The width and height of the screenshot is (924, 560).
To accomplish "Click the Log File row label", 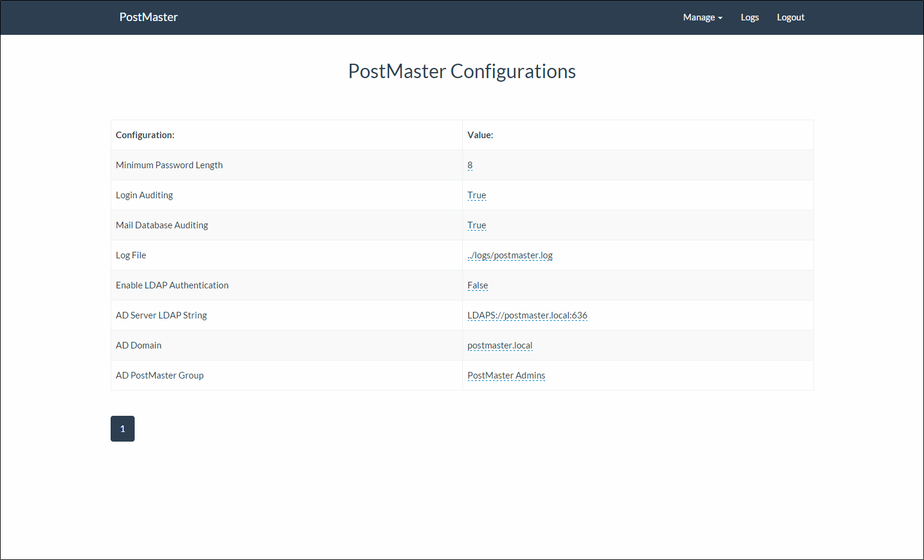I will [130, 255].
